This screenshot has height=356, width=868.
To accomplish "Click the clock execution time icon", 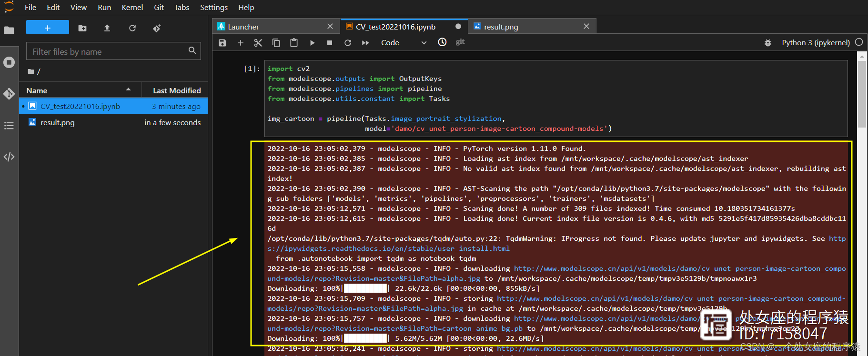I will coord(442,42).
